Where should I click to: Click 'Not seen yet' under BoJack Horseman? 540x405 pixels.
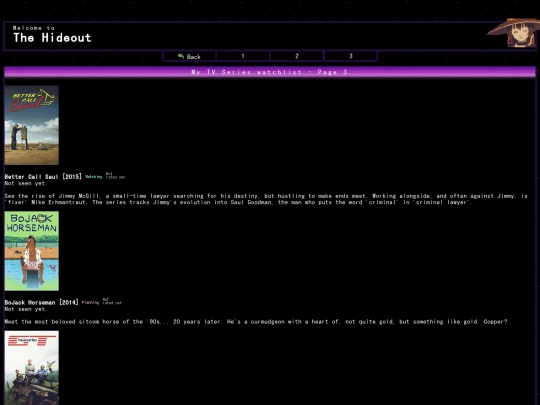(25, 309)
